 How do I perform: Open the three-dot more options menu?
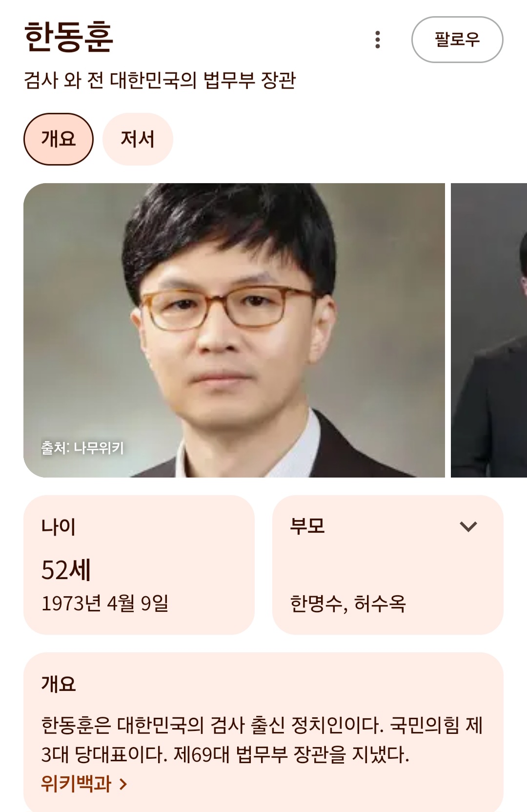coord(377,40)
